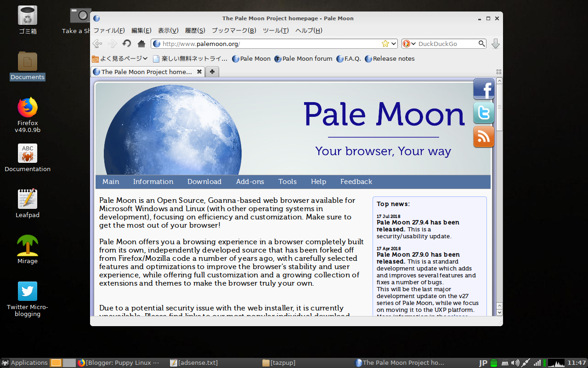Open the ヘルプ(H) menu
The width and height of the screenshot is (588, 368).
click(x=309, y=30)
